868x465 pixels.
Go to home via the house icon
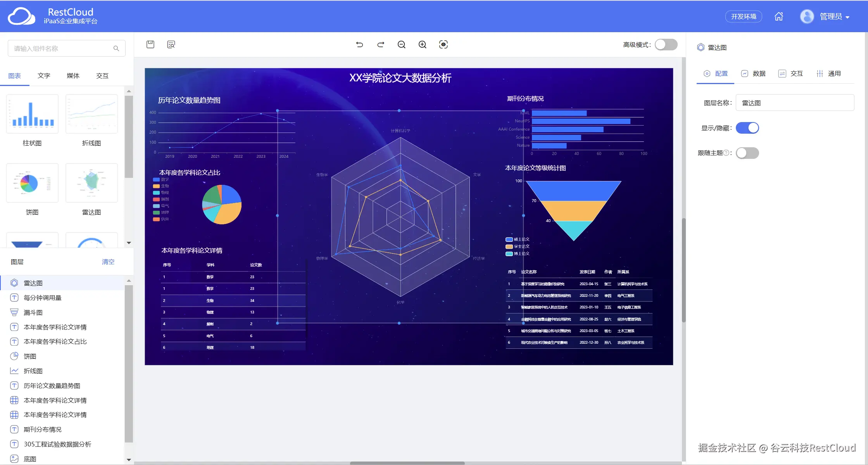coord(779,16)
